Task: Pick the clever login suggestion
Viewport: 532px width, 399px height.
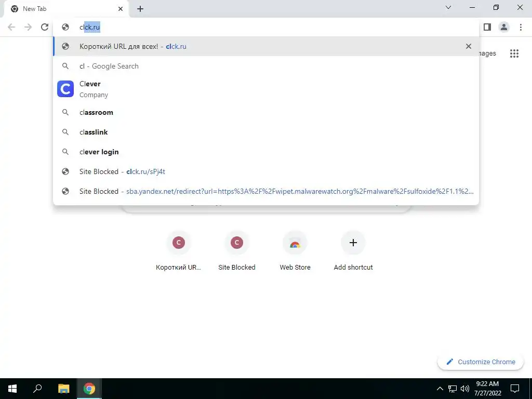Action: [x=266, y=152]
